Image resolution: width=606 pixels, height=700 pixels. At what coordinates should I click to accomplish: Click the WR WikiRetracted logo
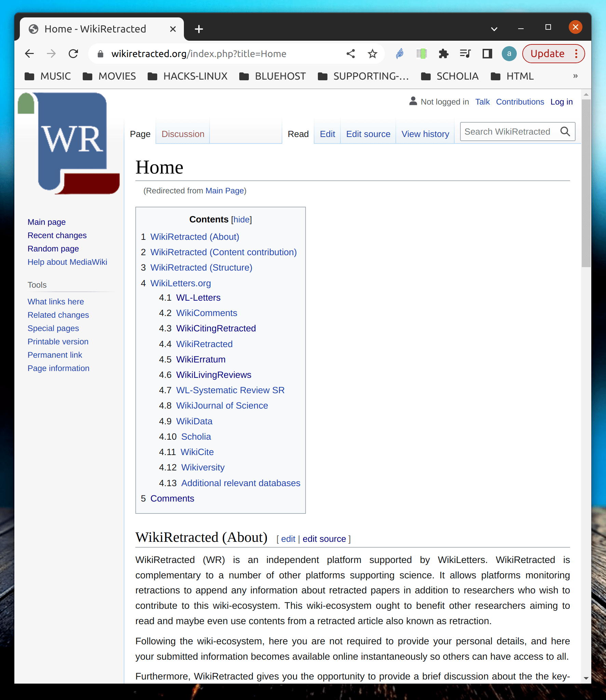tap(69, 143)
